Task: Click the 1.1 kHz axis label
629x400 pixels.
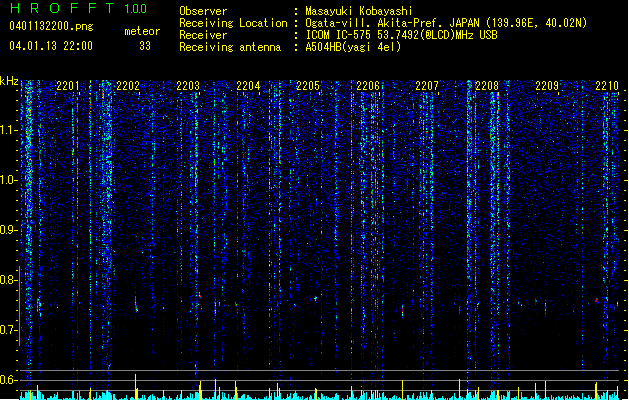Action: point(9,130)
